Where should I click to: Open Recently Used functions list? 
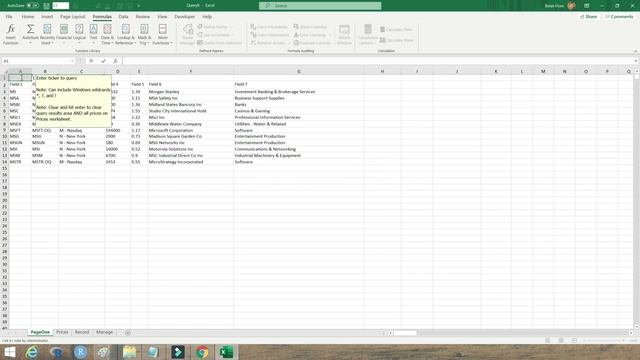pyautogui.click(x=47, y=34)
